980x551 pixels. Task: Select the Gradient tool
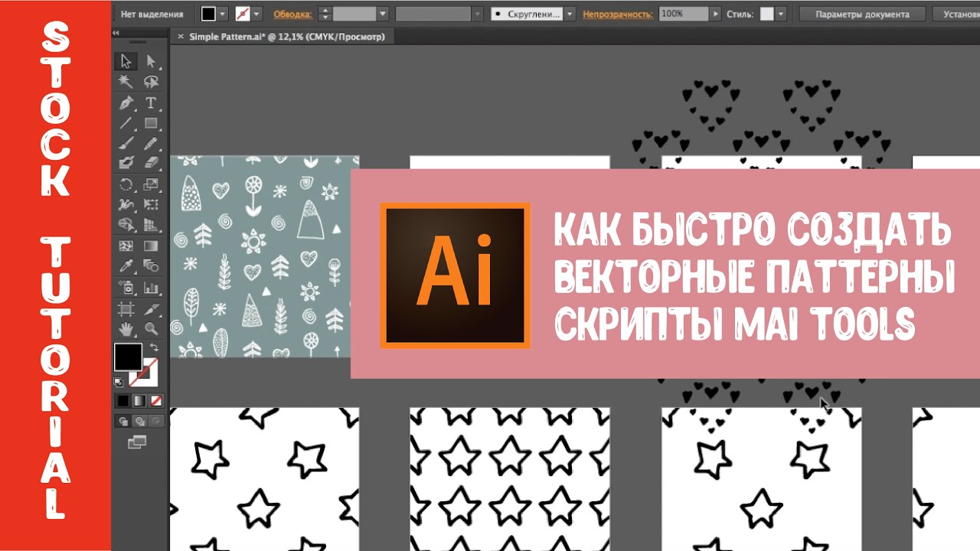coord(151,246)
